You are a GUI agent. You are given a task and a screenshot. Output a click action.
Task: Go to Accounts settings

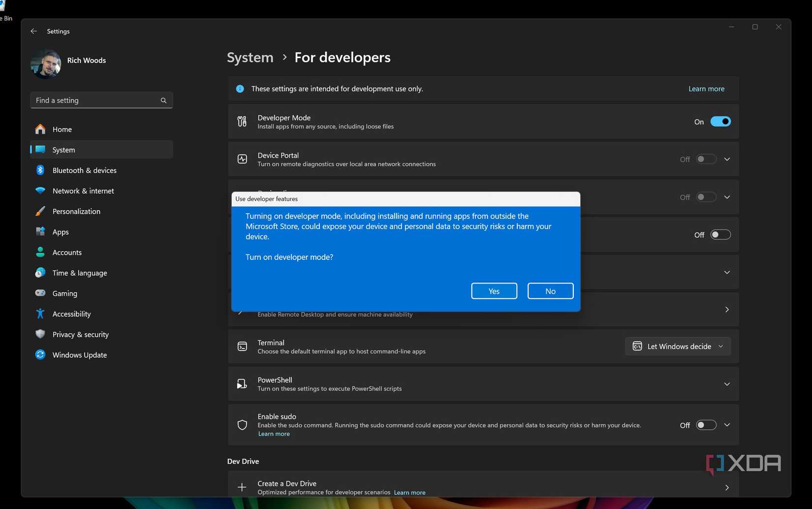(67, 252)
